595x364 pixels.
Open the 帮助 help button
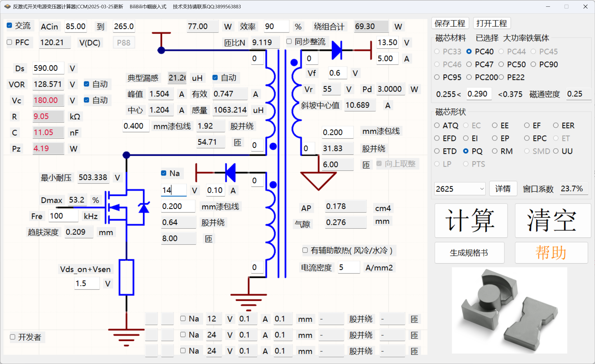[551, 253]
